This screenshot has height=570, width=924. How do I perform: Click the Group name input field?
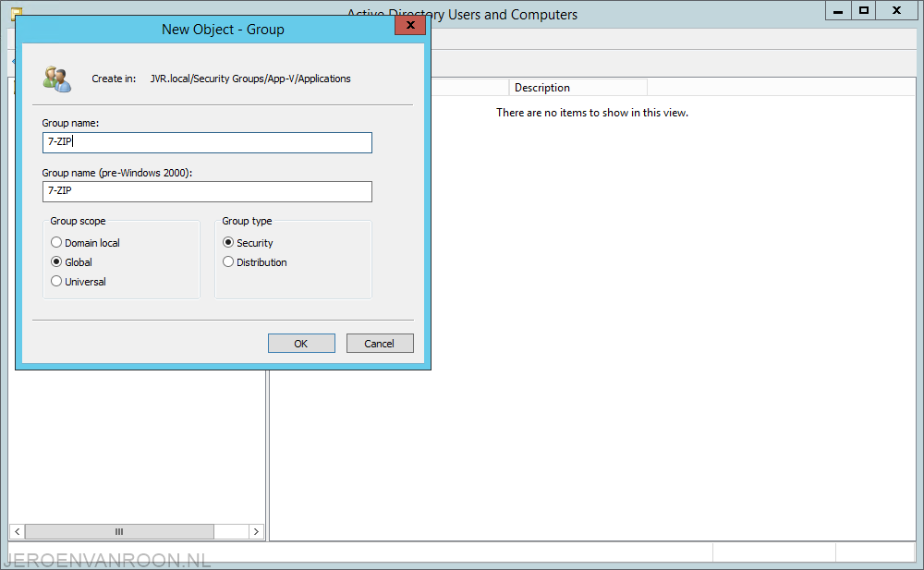point(207,142)
